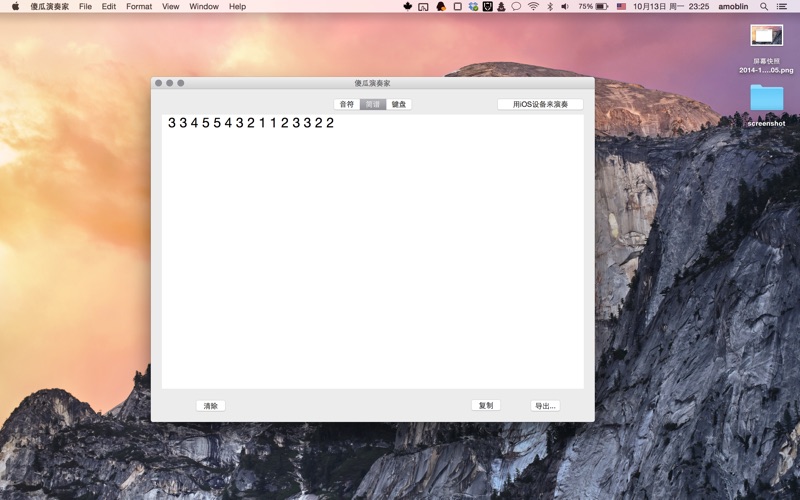Viewport: 800px width, 500px height.
Task: Open the File menu
Action: coord(86,6)
